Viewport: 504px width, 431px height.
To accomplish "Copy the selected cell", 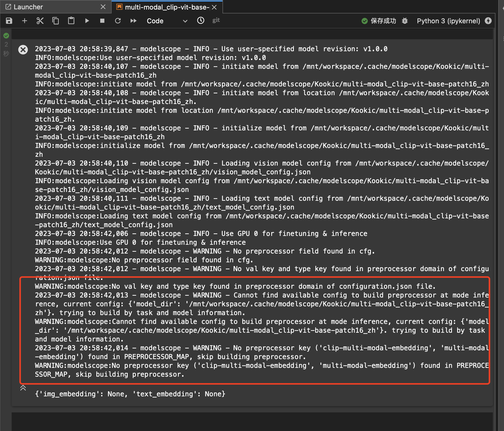I will tap(55, 21).
